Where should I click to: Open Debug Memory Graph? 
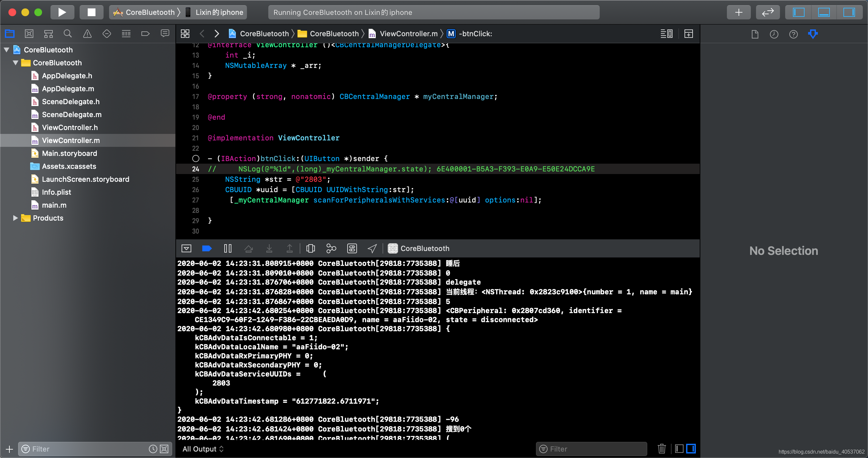[x=331, y=248]
